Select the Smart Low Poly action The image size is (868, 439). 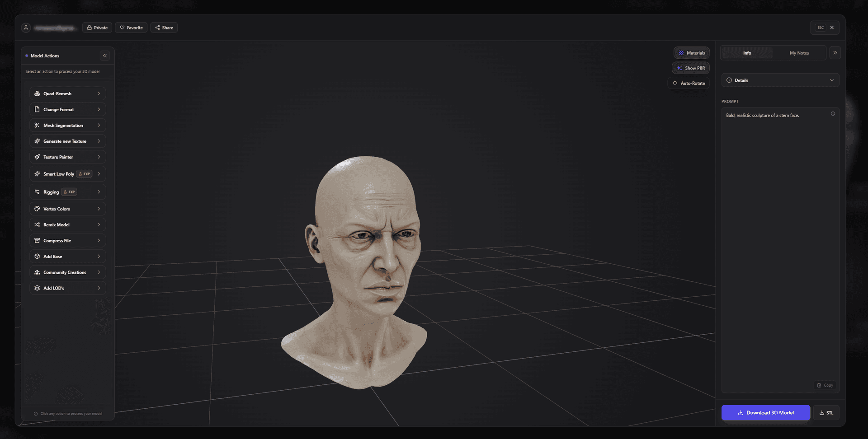(67, 173)
